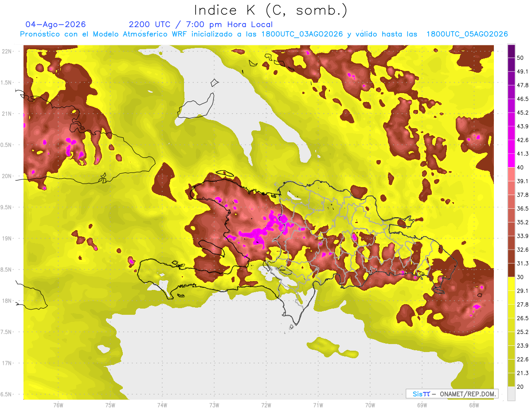Click the color bar value "25.2"
The width and height of the screenshot is (532, 411).
[x=523, y=332]
